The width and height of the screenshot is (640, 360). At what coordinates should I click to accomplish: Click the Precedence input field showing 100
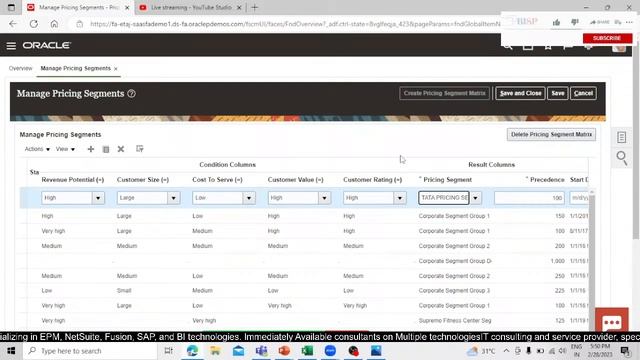tap(529, 198)
